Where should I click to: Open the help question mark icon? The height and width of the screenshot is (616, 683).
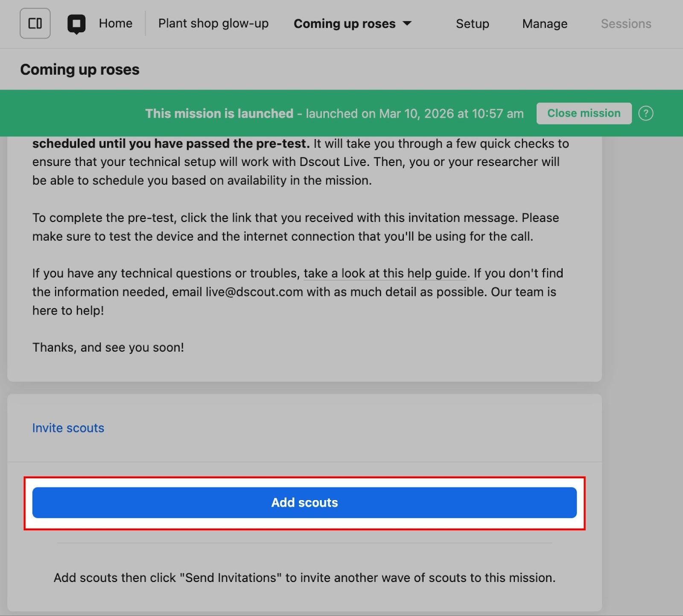pos(645,113)
